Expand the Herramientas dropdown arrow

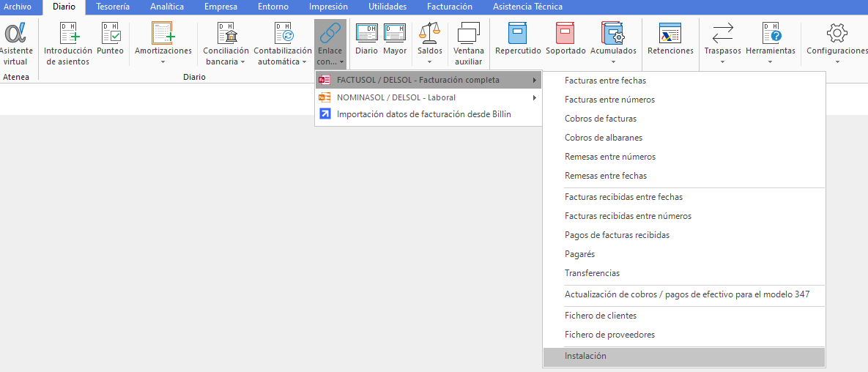pyautogui.click(x=771, y=62)
